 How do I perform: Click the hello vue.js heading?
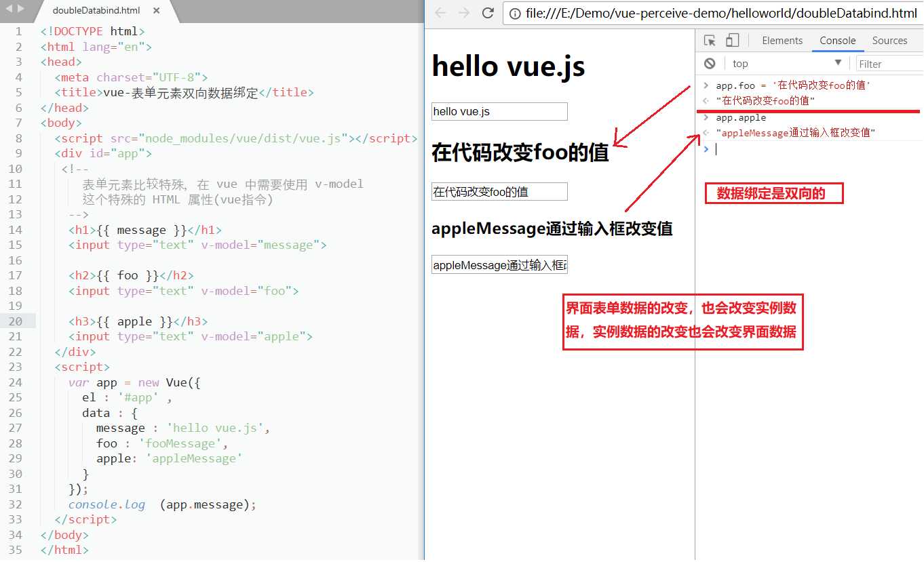508,66
